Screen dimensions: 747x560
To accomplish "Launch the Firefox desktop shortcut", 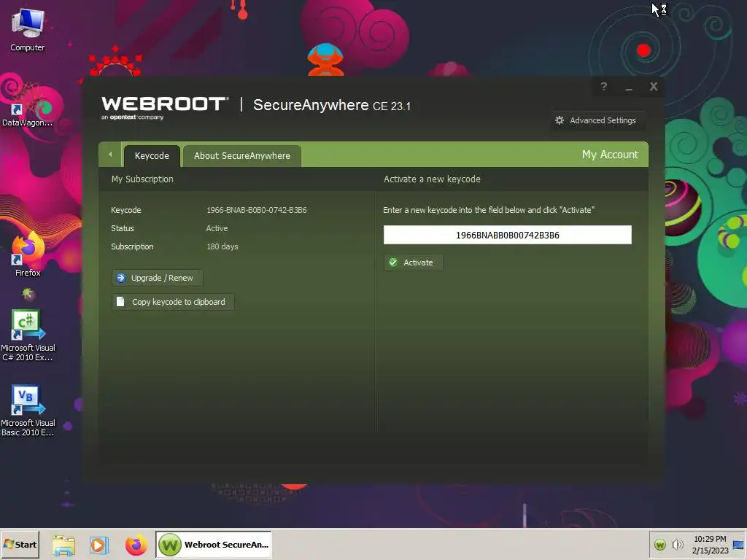I will pos(28,254).
